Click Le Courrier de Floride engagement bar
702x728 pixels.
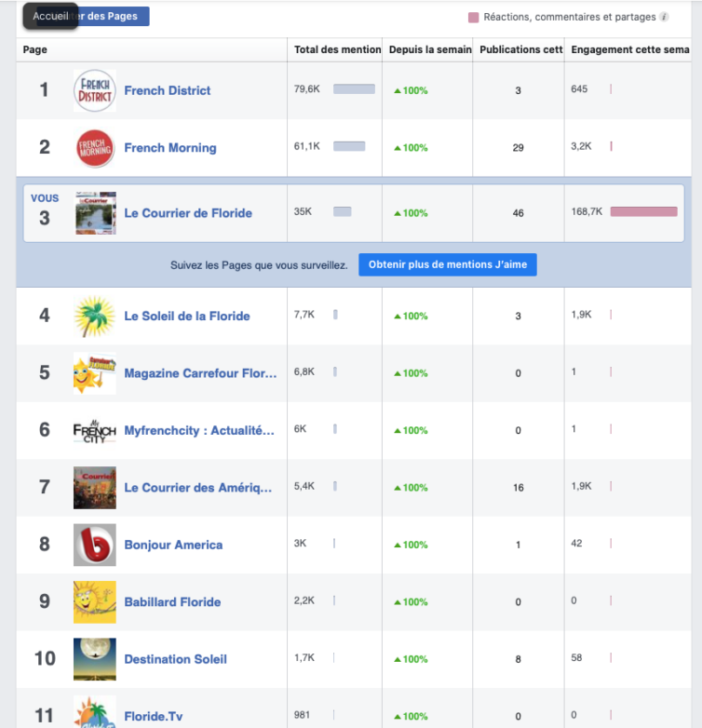pos(643,212)
